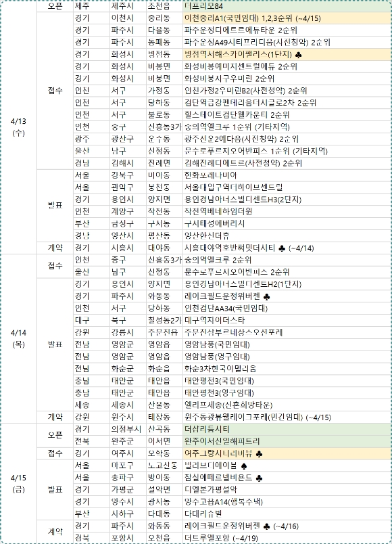Viewport: 392px width, 544px height.
Task: Click the 더트루엘포항 (~4/19) cell
Action: click(x=287, y=538)
